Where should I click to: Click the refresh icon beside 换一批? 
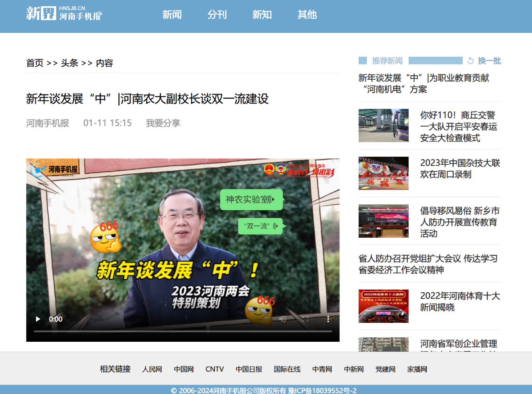(471, 61)
